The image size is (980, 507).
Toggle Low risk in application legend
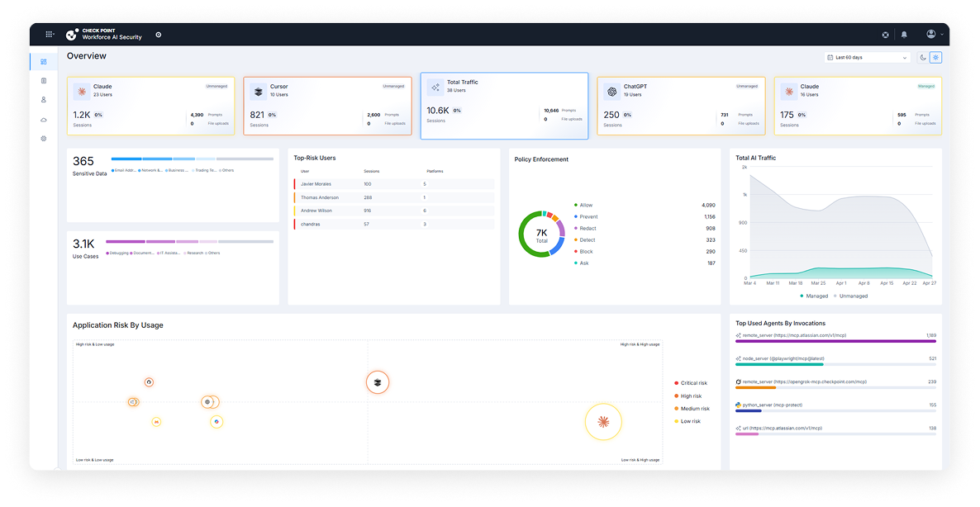[687, 421]
